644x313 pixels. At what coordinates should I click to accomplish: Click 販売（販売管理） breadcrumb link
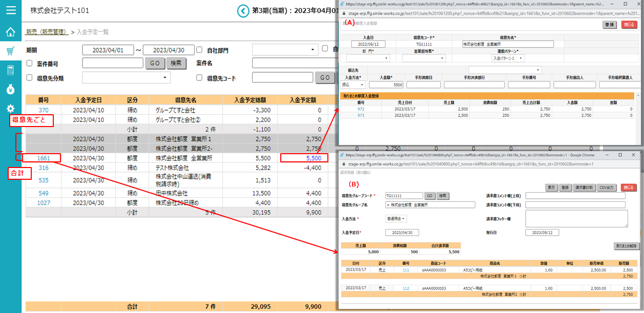tap(47, 32)
